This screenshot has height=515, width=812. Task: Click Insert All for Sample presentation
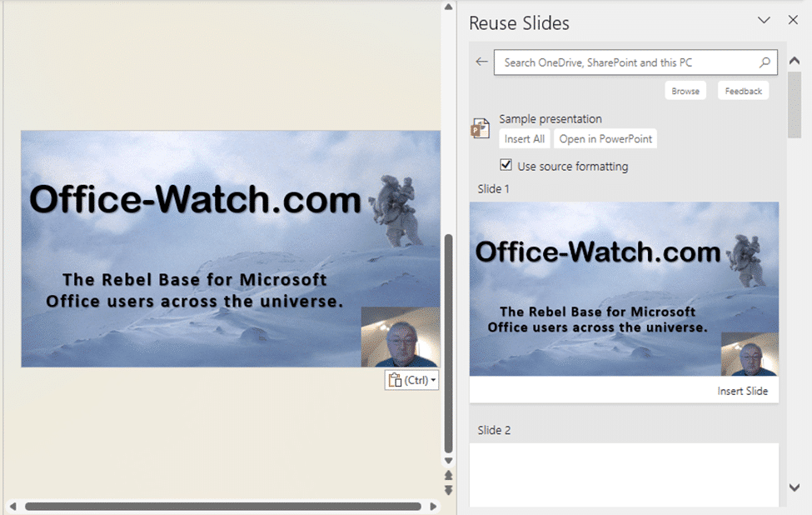[524, 139]
